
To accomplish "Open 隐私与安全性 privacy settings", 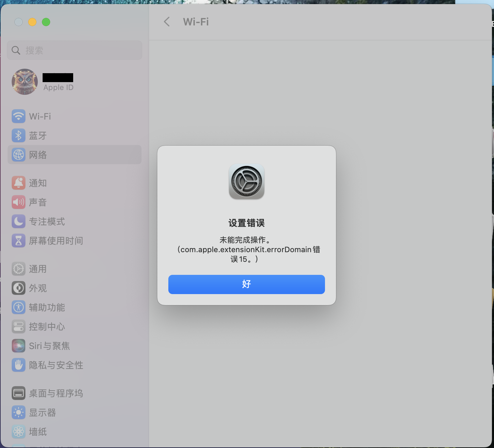I will [x=75, y=365].
